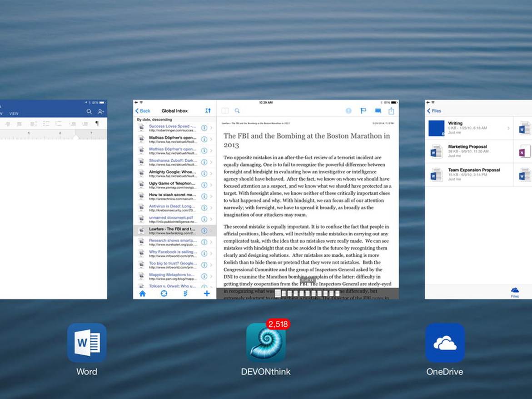Tap the crosshair sync icon in DEVONthink
Image resolution: width=532 pixels, height=399 pixels.
click(x=164, y=294)
